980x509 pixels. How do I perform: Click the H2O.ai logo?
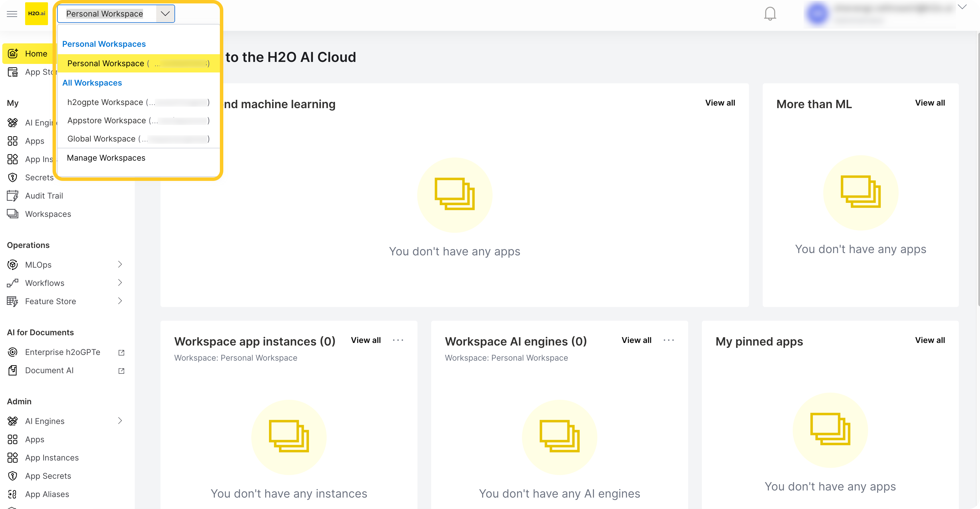pos(37,14)
